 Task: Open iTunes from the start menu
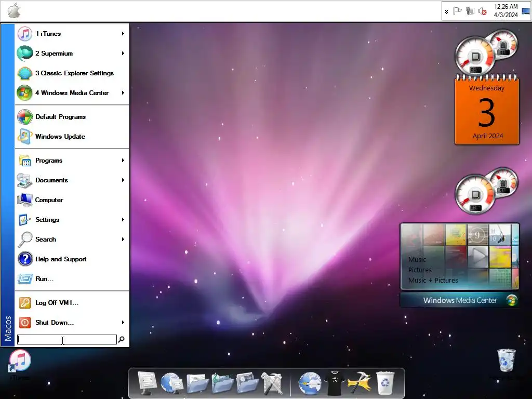pos(72,34)
